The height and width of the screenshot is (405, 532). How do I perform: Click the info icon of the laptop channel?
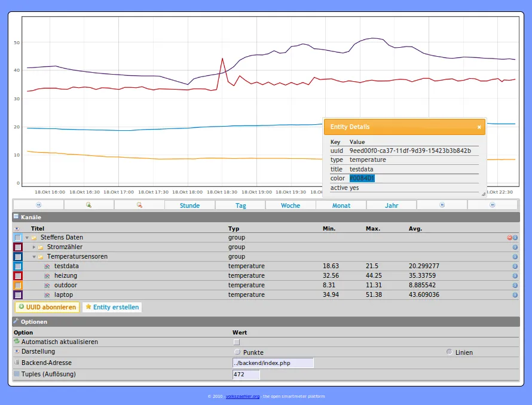point(515,294)
